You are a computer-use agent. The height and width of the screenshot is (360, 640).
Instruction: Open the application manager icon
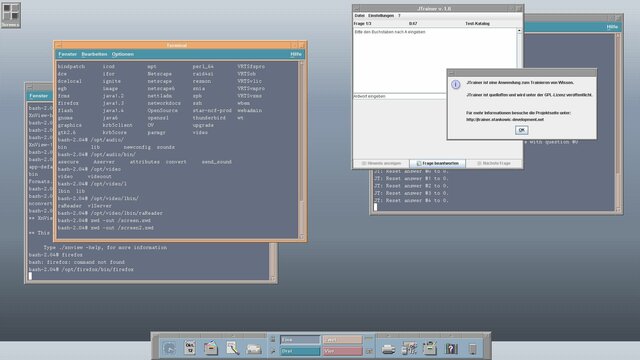[430, 348]
